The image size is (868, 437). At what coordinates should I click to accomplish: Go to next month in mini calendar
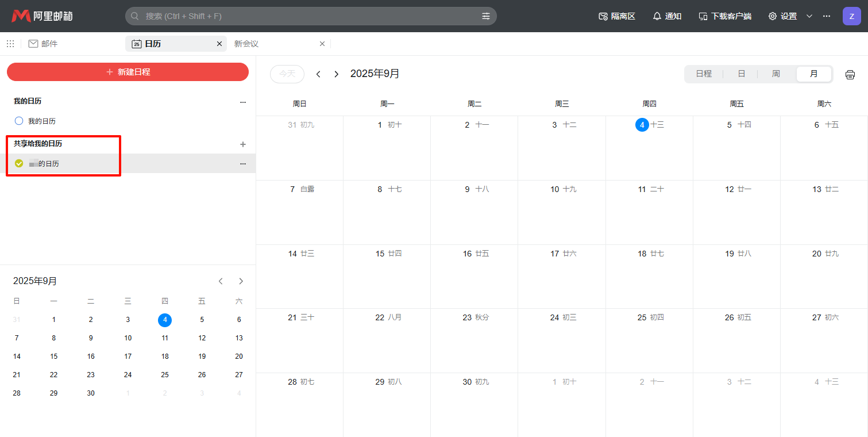pos(241,281)
